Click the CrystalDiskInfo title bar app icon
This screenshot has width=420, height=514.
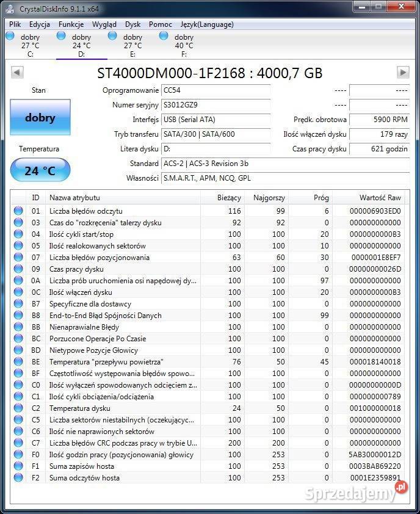point(10,8)
